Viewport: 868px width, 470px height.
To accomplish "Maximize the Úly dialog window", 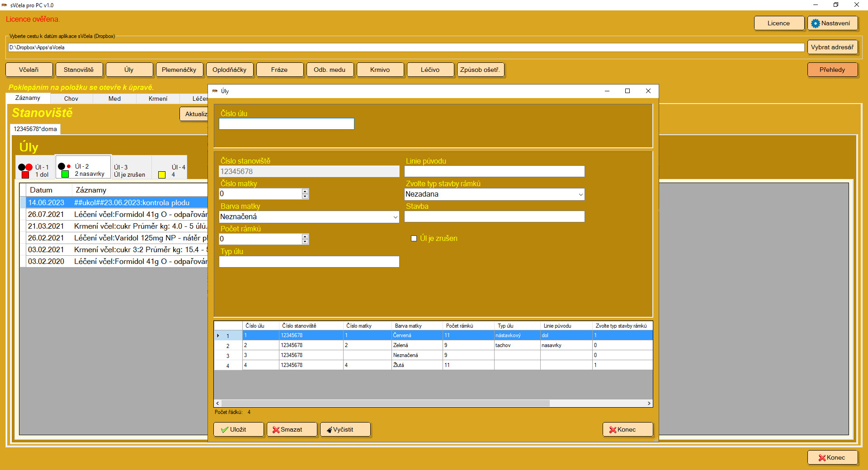I will 627,91.
